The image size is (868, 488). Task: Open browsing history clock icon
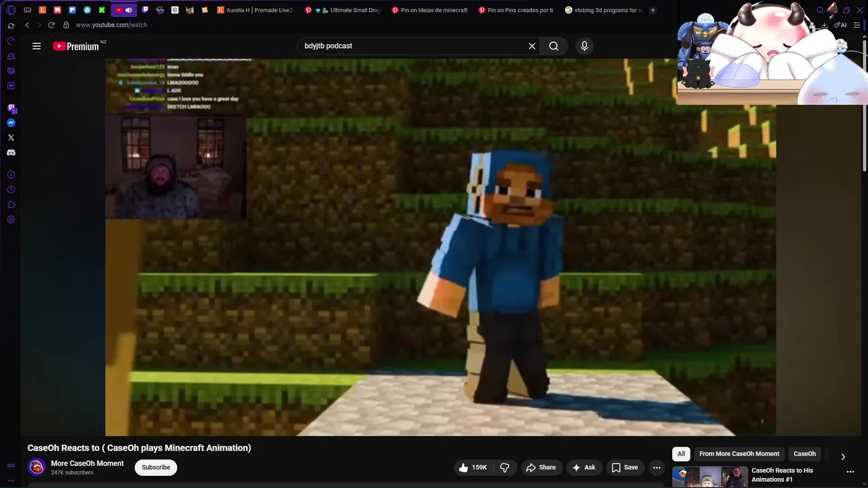pyautogui.click(x=11, y=190)
